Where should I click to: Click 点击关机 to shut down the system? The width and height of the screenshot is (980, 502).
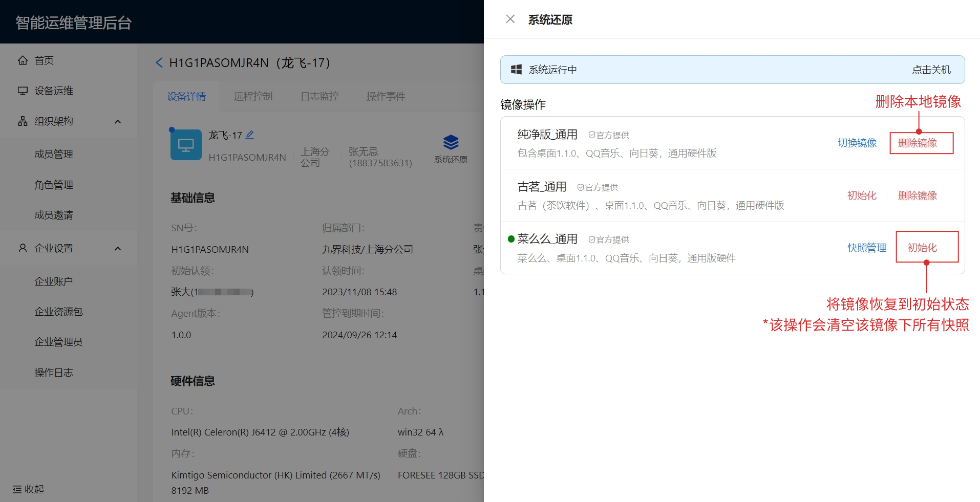pyautogui.click(x=931, y=70)
